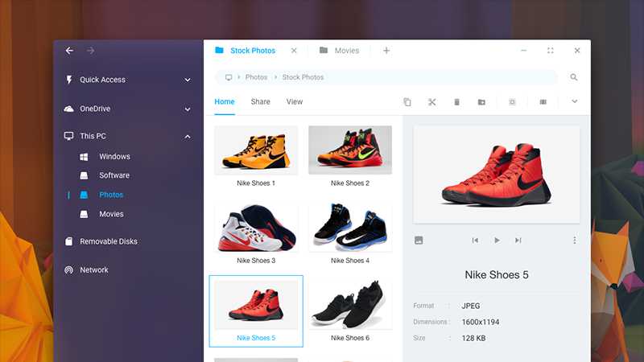
Task: Click the New Folder icon in toolbar
Action: tap(481, 102)
